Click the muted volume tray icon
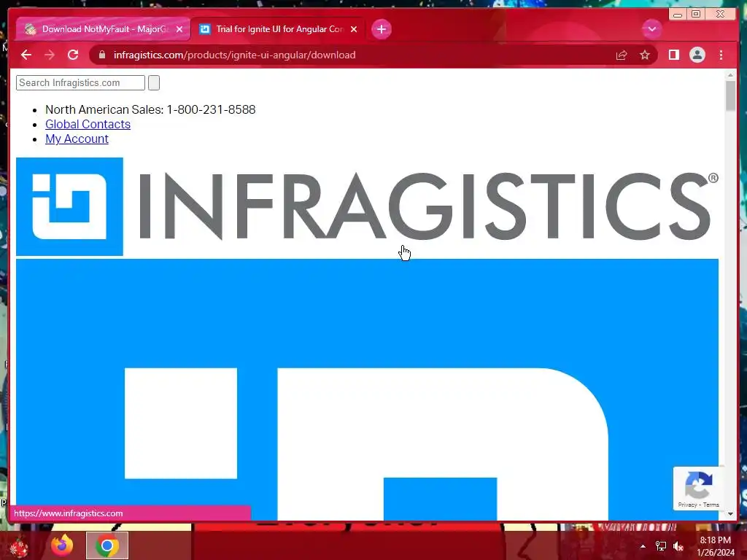The width and height of the screenshot is (747, 560). click(x=678, y=546)
